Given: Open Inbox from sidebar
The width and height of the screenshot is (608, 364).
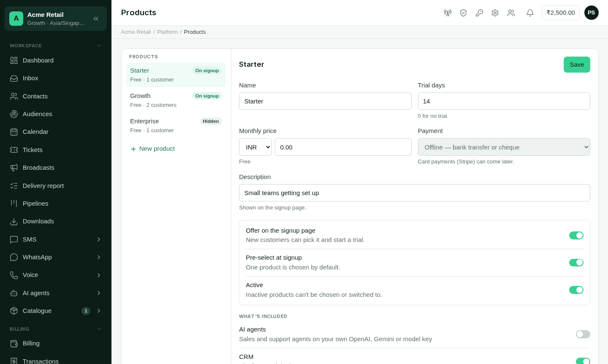Looking at the screenshot, I should click(x=56, y=78).
